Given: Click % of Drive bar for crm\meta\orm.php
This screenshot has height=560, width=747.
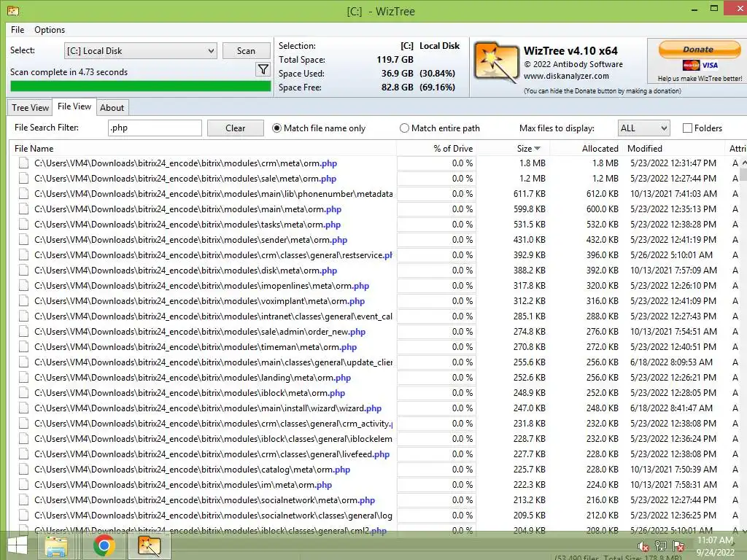Looking at the screenshot, I should tap(436, 163).
